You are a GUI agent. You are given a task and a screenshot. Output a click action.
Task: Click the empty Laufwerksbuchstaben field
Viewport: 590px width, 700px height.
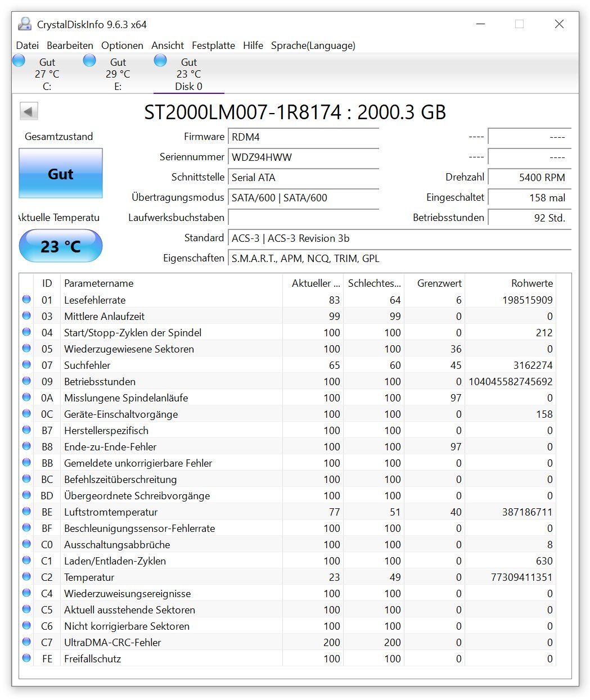coord(304,218)
